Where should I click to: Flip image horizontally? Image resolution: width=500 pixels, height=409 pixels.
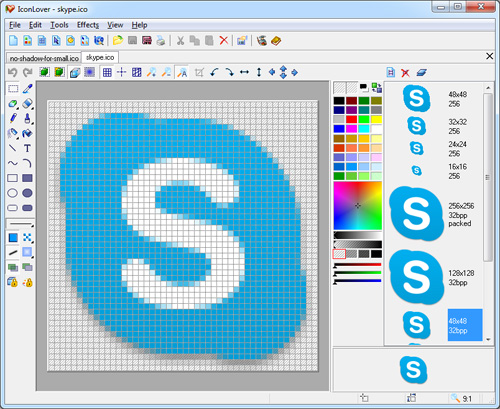244,72
